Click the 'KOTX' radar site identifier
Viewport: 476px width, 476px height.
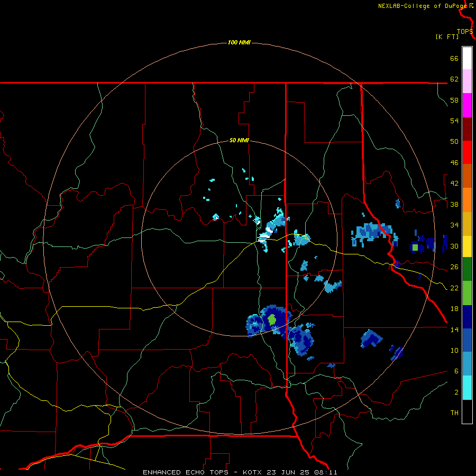(x=253, y=472)
